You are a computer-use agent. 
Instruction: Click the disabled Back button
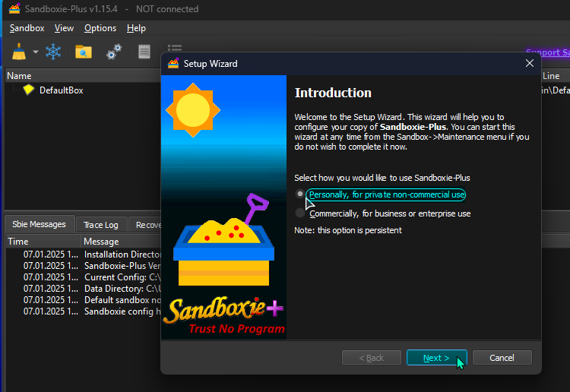(x=372, y=358)
